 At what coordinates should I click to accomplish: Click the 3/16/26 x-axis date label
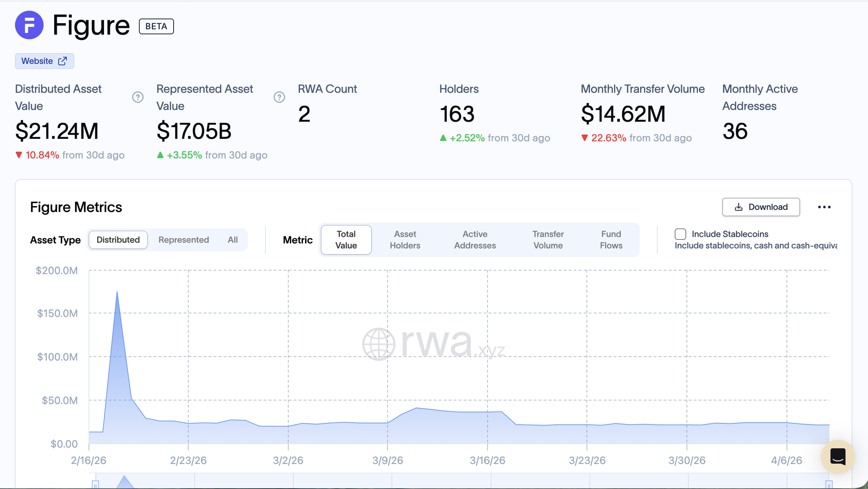[x=488, y=460]
